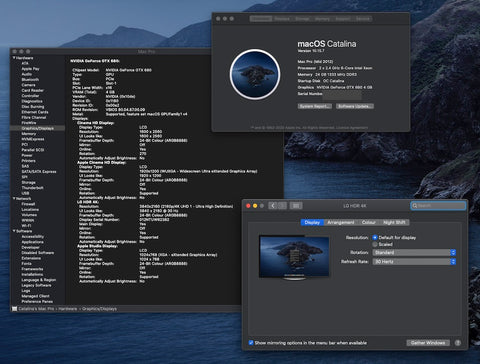Collapse the Network section in System Report
Viewport: 480px width, 364px height.
click(14, 198)
